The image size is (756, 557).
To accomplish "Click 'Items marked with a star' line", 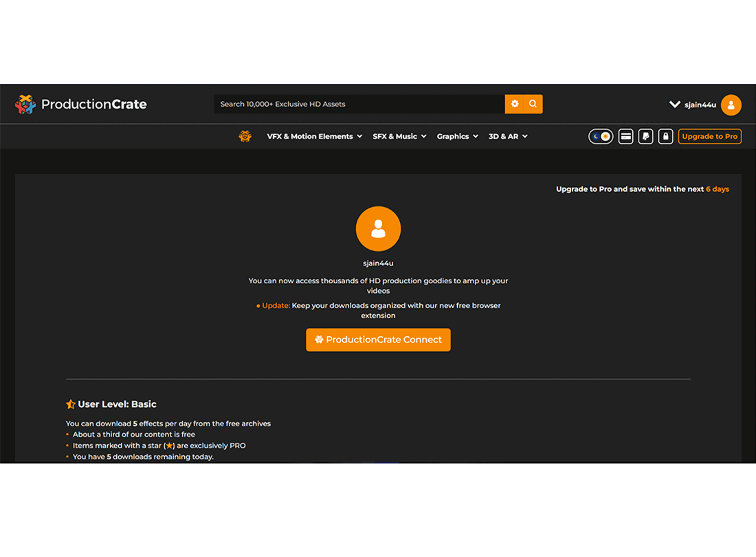I will coord(159,446).
